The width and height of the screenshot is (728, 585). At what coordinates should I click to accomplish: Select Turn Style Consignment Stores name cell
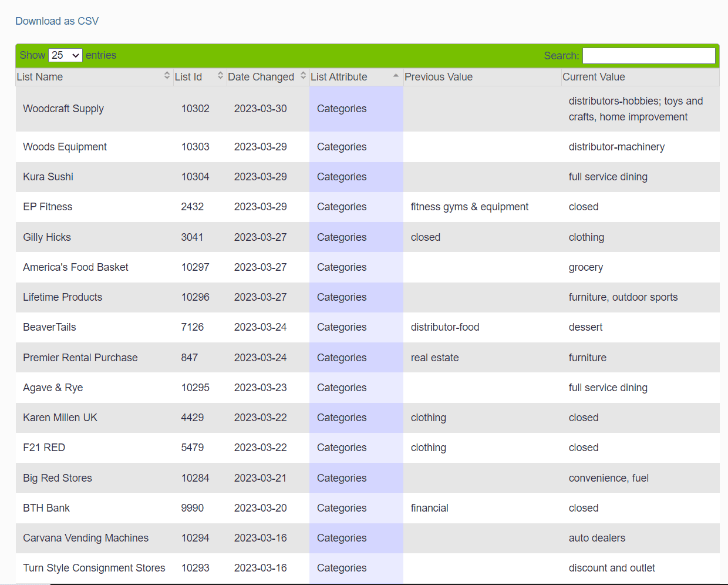[x=94, y=568]
